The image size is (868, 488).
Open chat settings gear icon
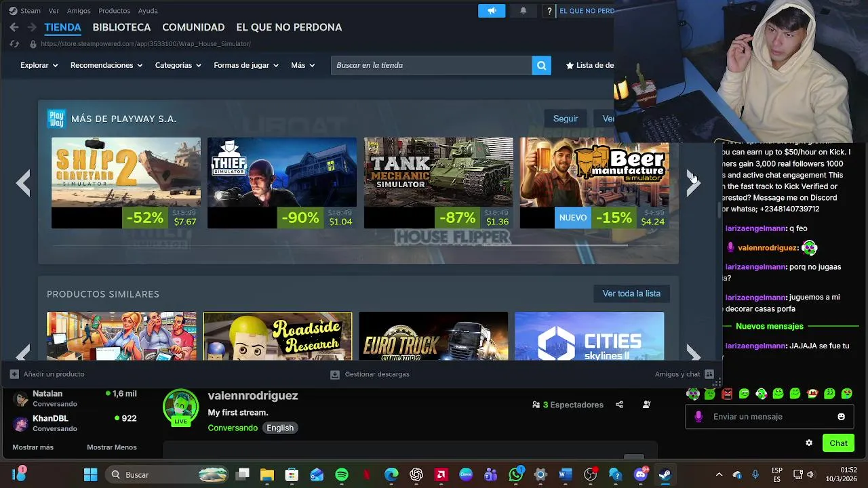pos(809,443)
